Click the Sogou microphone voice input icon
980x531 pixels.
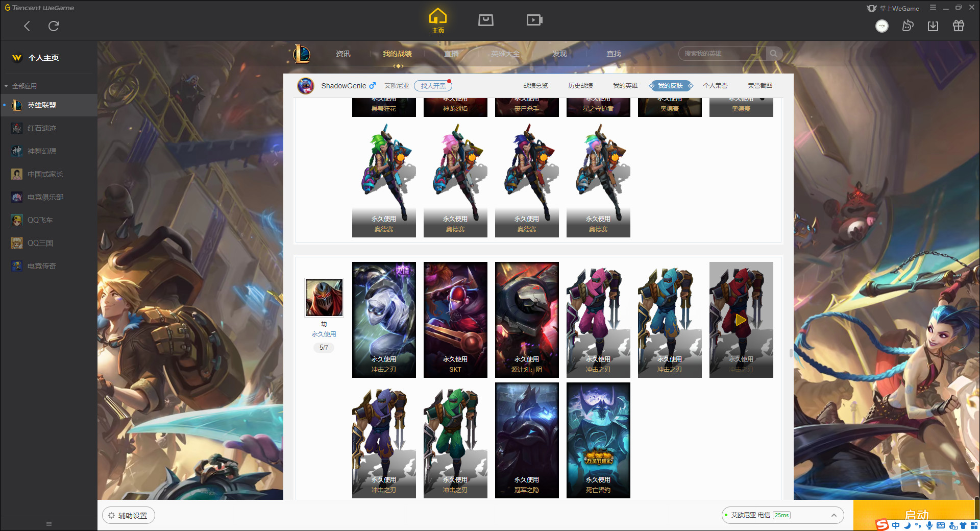(929, 525)
